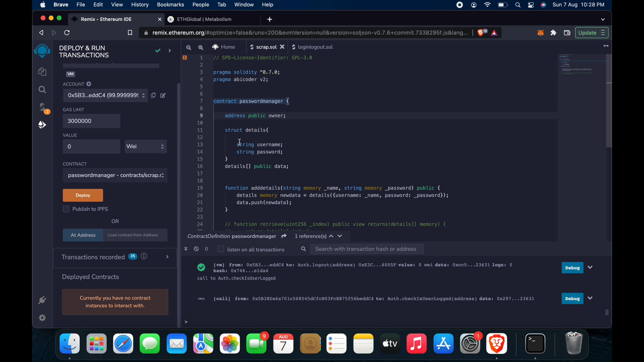Go to previous reference

331,236
